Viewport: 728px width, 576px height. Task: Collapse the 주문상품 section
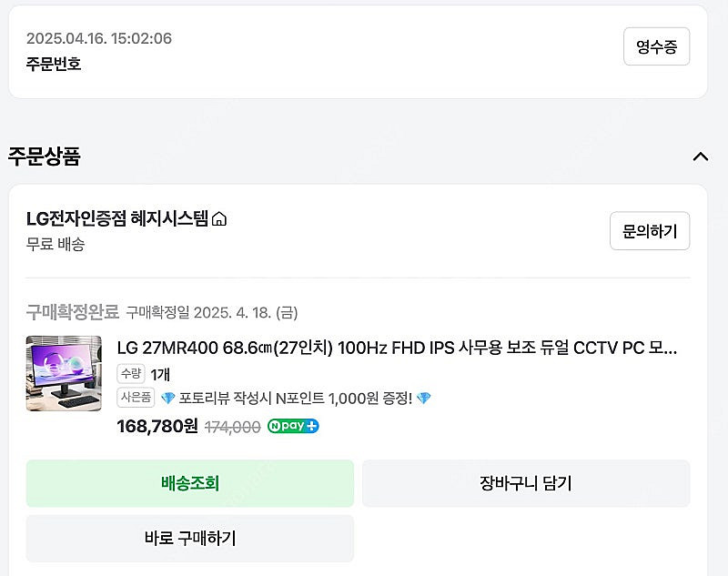pyautogui.click(x=701, y=156)
